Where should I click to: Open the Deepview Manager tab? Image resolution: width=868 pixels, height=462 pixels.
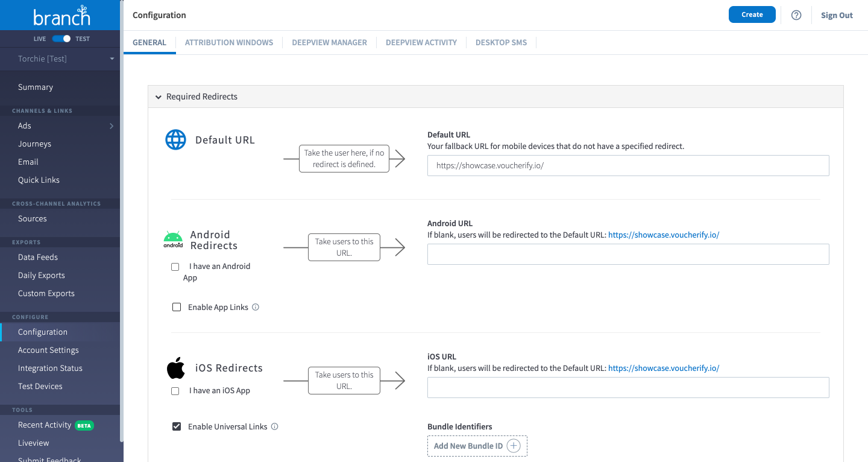(x=329, y=42)
